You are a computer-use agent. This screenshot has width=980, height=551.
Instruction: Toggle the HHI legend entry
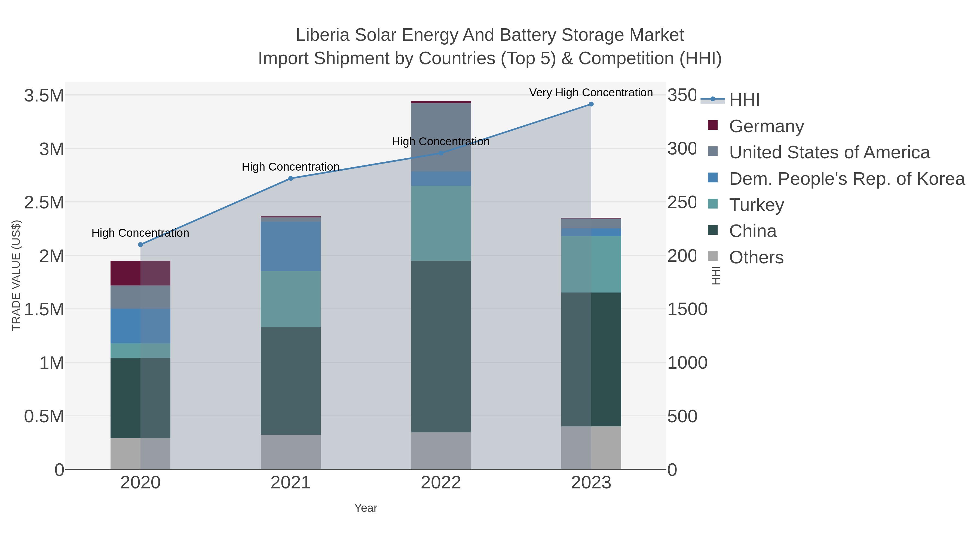click(730, 100)
